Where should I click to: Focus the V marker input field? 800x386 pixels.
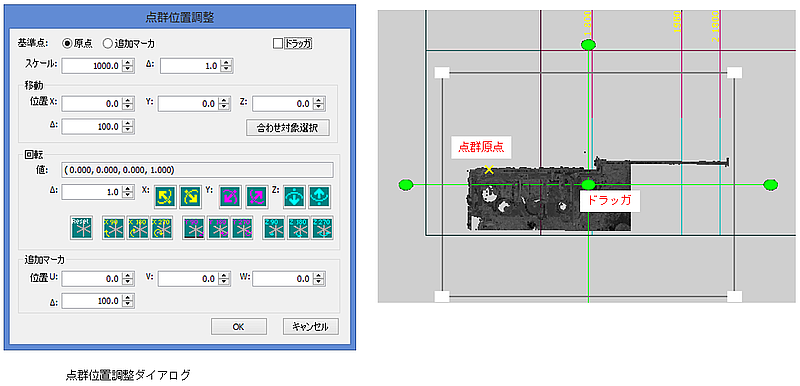coord(188,279)
